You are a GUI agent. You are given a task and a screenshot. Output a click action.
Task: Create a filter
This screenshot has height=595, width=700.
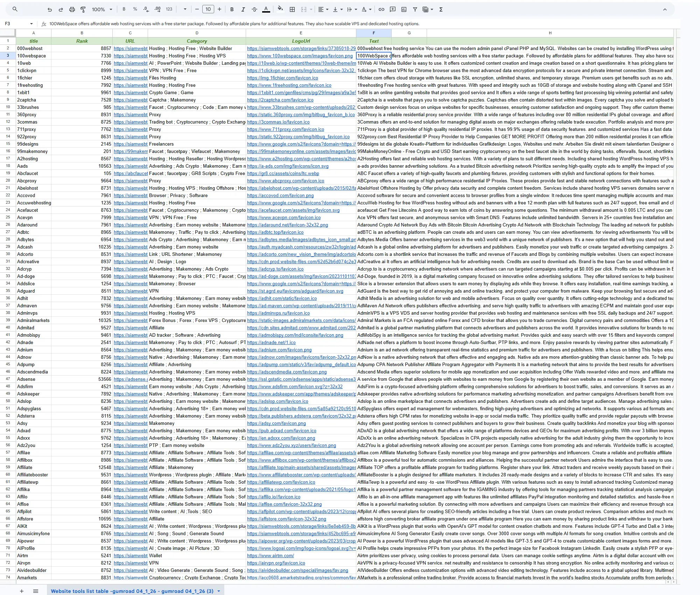tap(415, 9)
